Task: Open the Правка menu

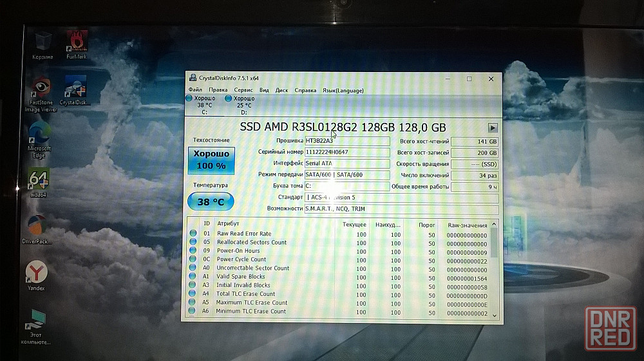Action: [x=218, y=90]
